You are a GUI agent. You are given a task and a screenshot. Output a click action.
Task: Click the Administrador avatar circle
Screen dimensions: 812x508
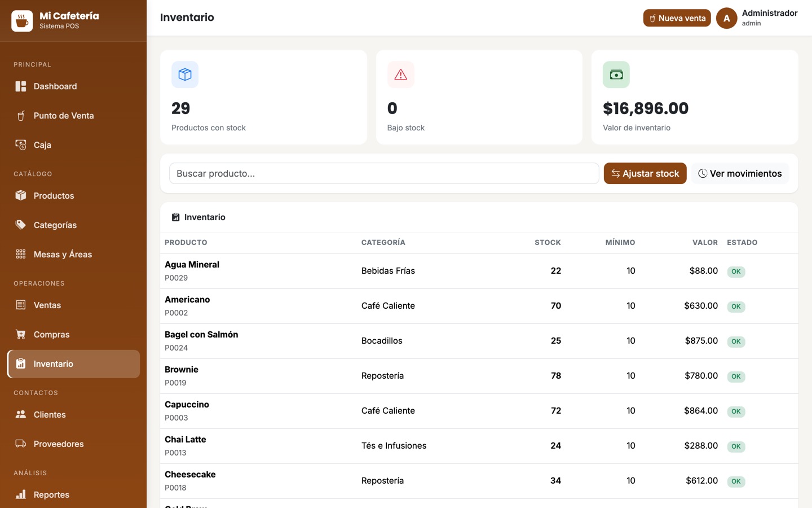[x=726, y=18]
